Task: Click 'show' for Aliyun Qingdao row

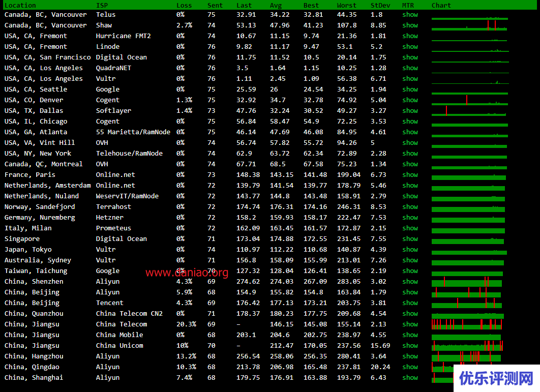Action: tap(410, 367)
